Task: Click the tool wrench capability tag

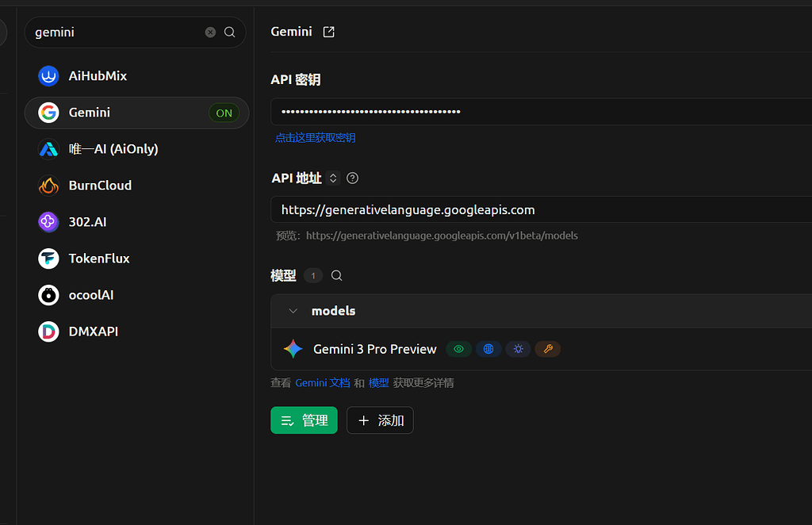Action: tap(548, 349)
